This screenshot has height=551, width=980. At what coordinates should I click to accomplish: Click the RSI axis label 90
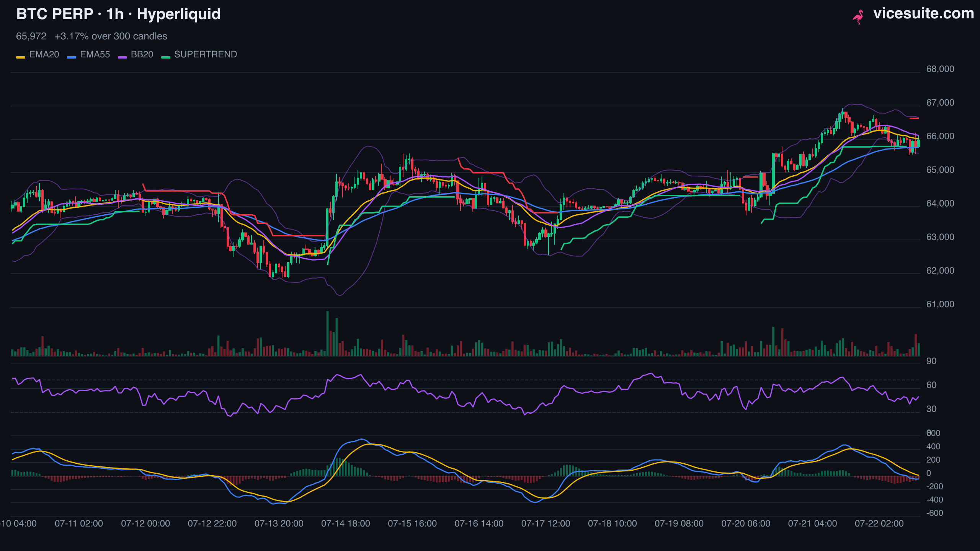click(931, 361)
